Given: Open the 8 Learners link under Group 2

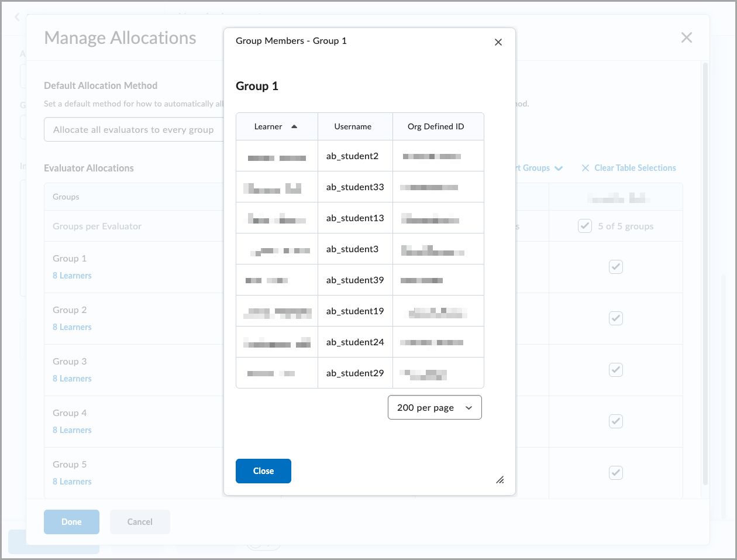Looking at the screenshot, I should point(72,327).
